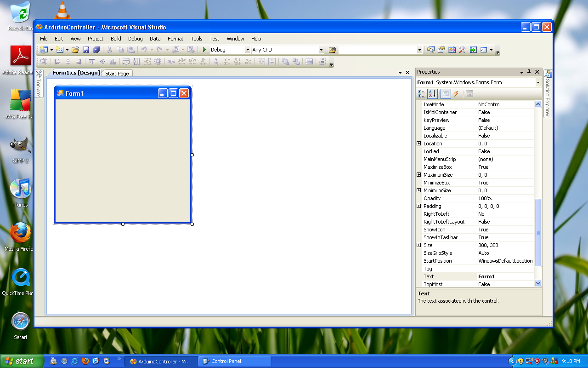Click the Text property value Form1
Image resolution: width=588 pixels, height=368 pixels.
[506, 276]
